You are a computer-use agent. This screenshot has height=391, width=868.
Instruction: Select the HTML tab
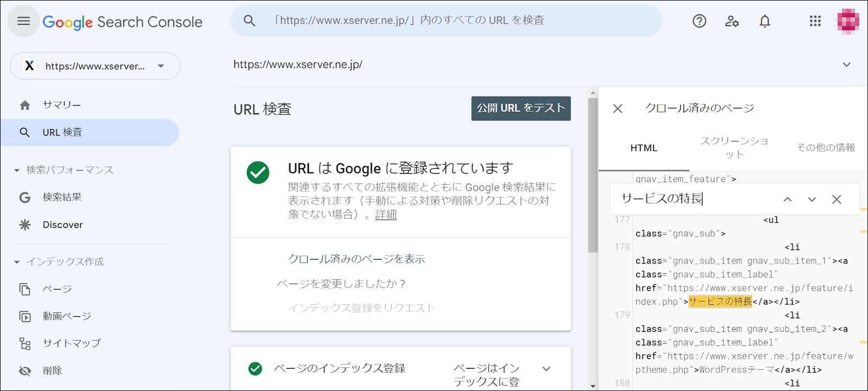pos(643,148)
